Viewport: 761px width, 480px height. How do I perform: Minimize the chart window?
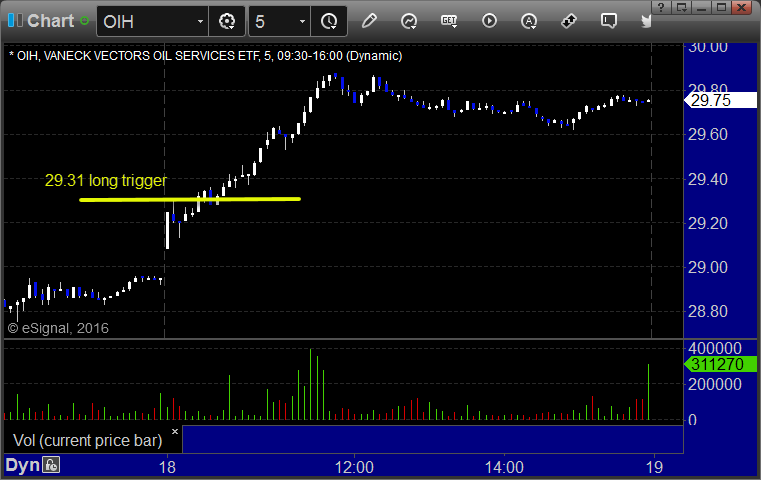[x=701, y=7]
